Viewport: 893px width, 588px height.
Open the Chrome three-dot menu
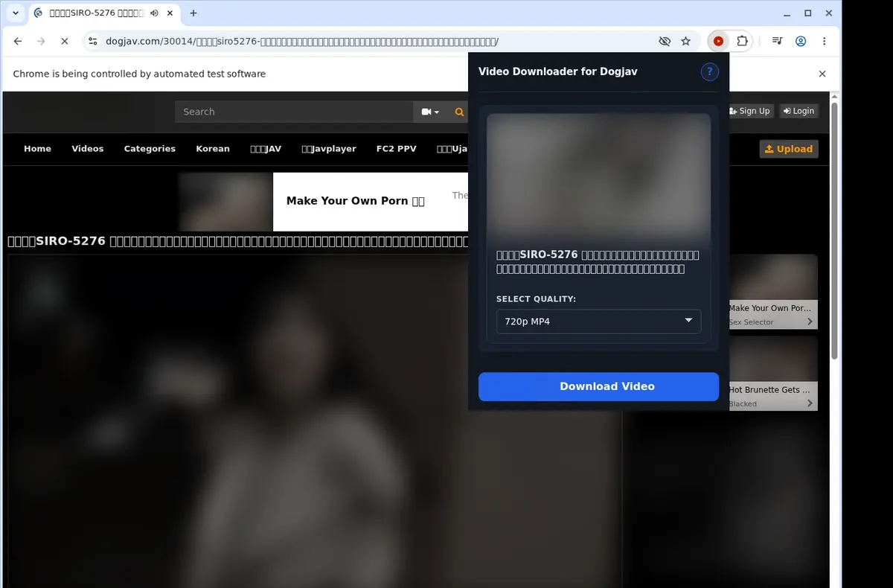coord(825,42)
